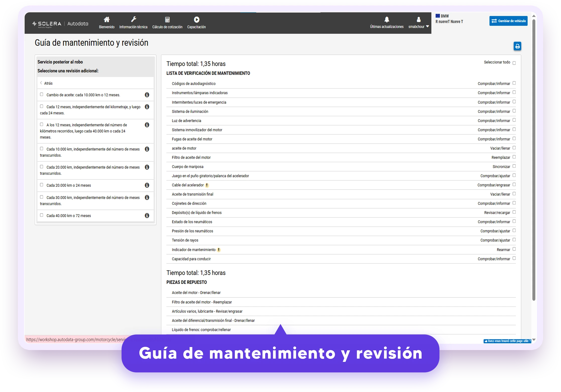Click the scrollbar down arrow
The width and height of the screenshot is (561, 392).
coord(534,340)
